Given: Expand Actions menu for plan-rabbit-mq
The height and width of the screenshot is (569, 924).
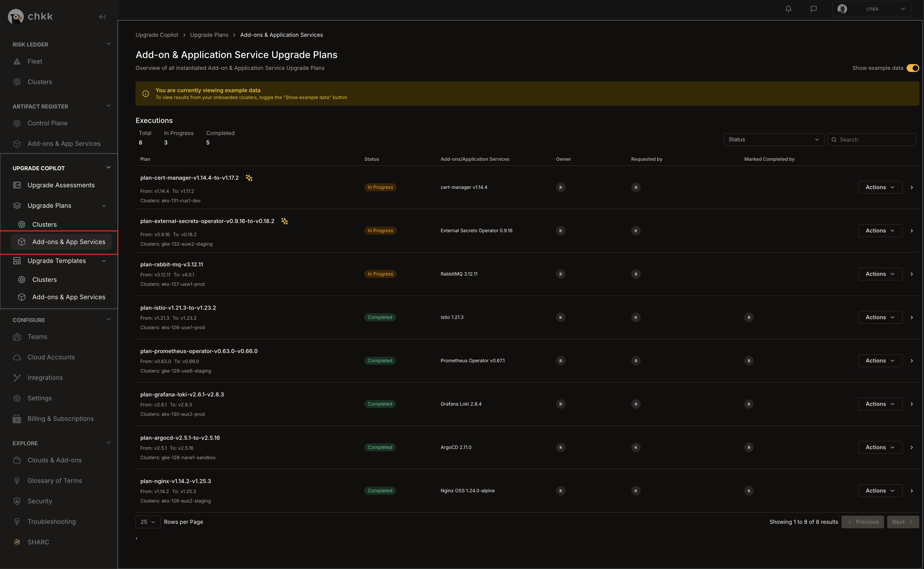Looking at the screenshot, I should pos(880,274).
